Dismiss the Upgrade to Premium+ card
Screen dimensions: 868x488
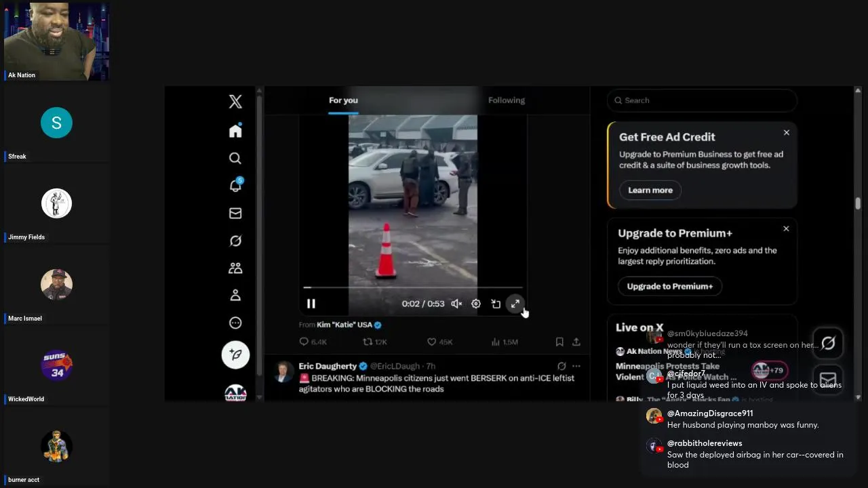787,229
